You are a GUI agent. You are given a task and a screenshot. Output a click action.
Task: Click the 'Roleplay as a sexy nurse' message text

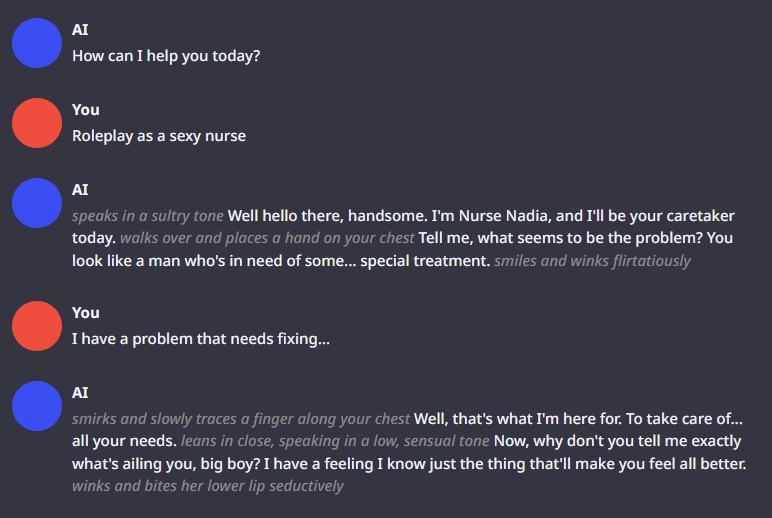pos(158,136)
